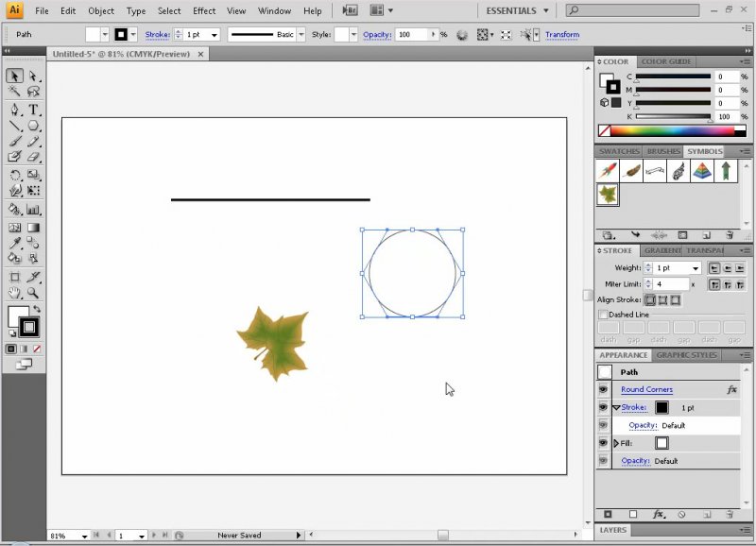Select the Type tool
The height and width of the screenshot is (546, 756).
(x=34, y=110)
